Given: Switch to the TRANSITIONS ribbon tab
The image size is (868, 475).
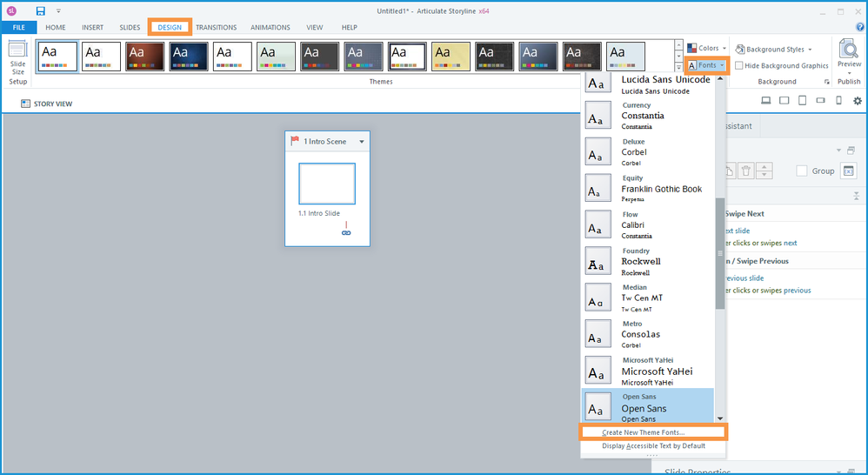Looking at the screenshot, I should [x=216, y=27].
